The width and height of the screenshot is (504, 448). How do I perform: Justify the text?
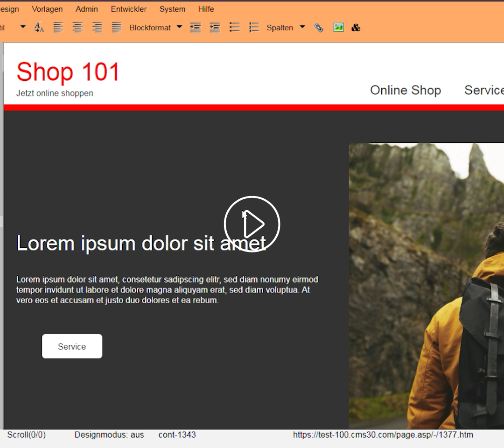(x=116, y=28)
